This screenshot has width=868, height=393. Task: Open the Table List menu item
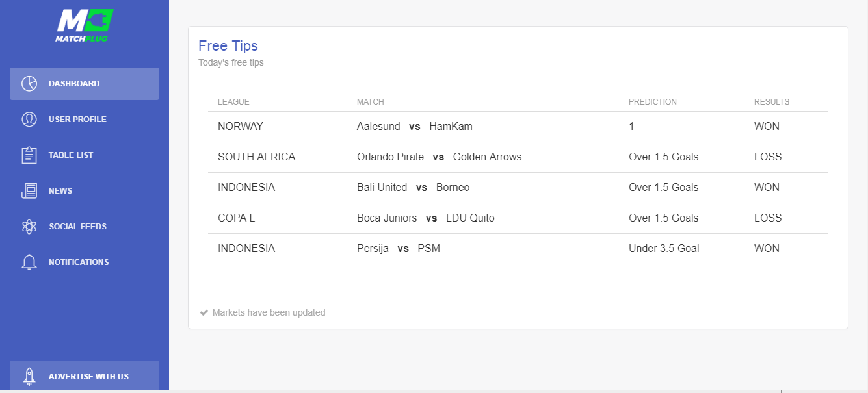coord(85,155)
